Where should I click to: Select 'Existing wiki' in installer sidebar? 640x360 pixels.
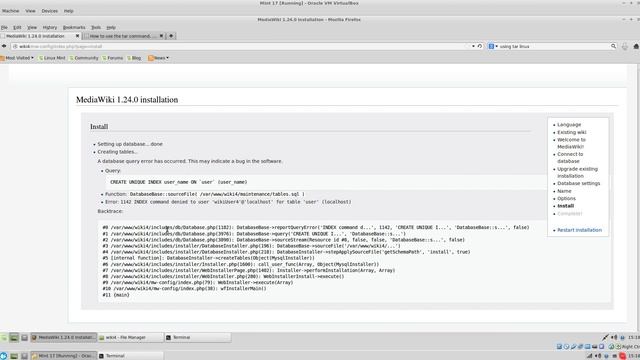tap(571, 132)
